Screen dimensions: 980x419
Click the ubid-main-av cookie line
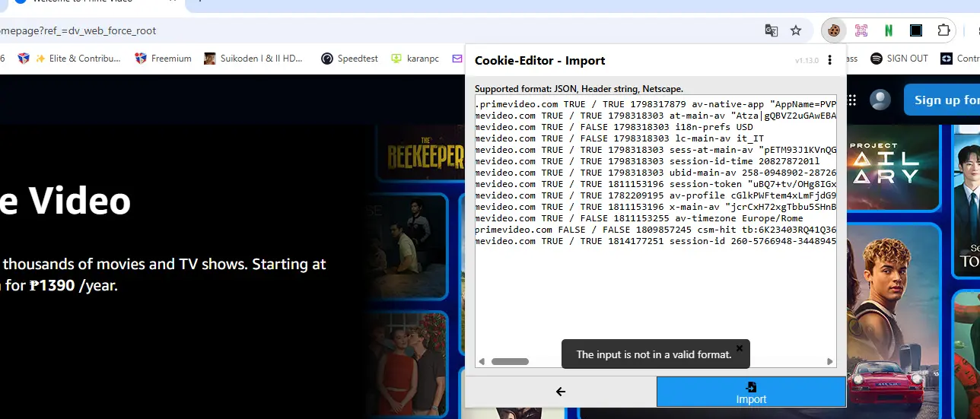click(656, 173)
